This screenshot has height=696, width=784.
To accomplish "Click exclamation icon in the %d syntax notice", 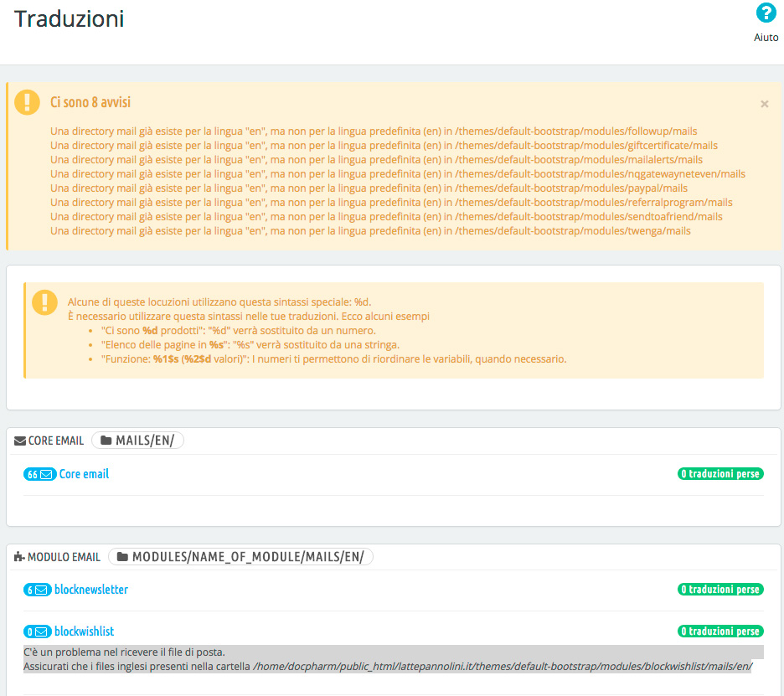I will click(44, 302).
